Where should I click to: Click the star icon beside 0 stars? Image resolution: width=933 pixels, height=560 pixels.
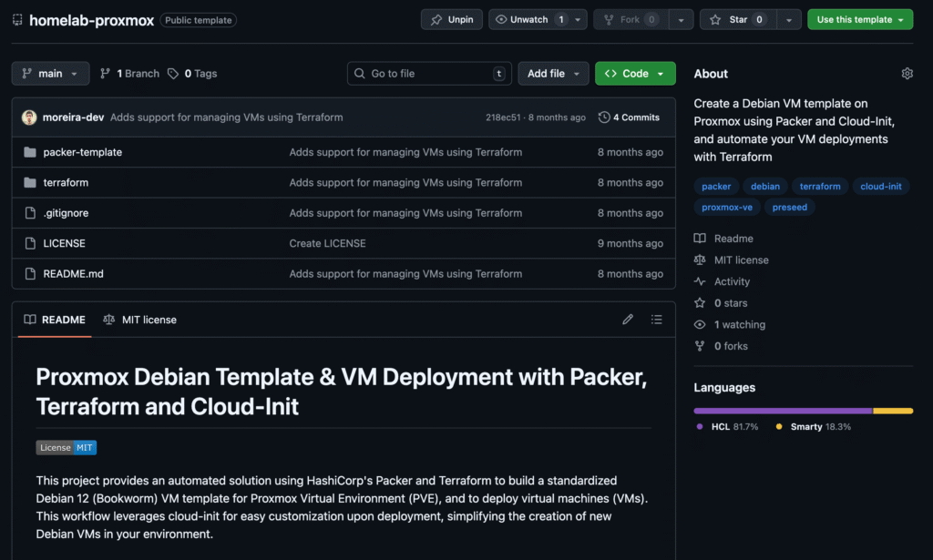click(x=700, y=303)
